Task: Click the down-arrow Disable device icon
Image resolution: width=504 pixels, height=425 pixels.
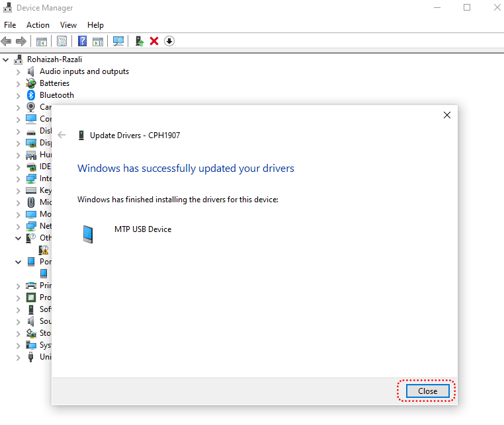Action: (169, 41)
